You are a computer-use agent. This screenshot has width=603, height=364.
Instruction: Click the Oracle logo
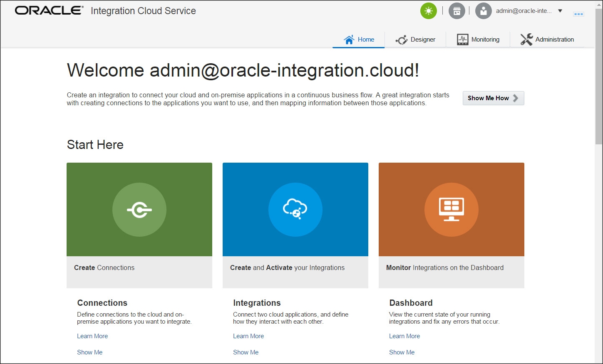50,10
